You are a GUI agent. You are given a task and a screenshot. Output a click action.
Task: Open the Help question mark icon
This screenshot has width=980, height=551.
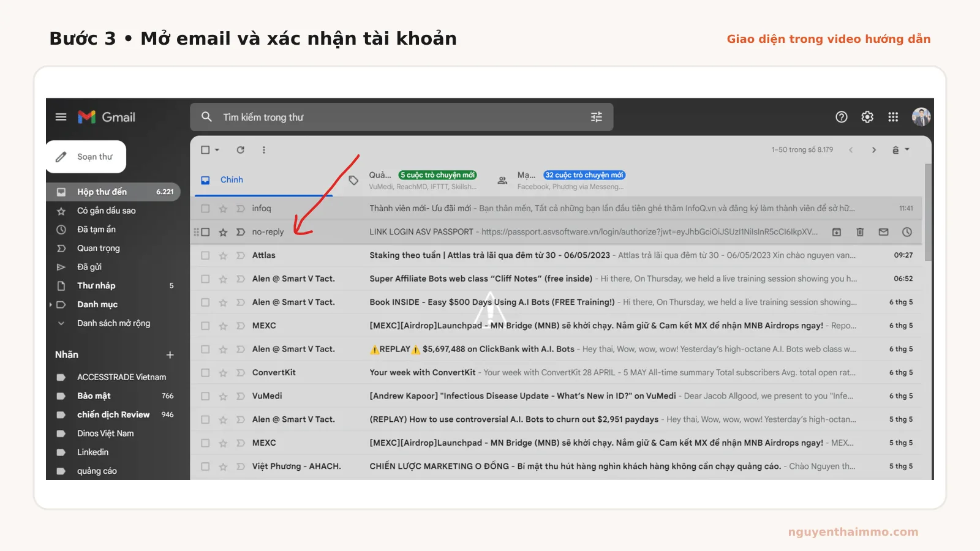(842, 117)
